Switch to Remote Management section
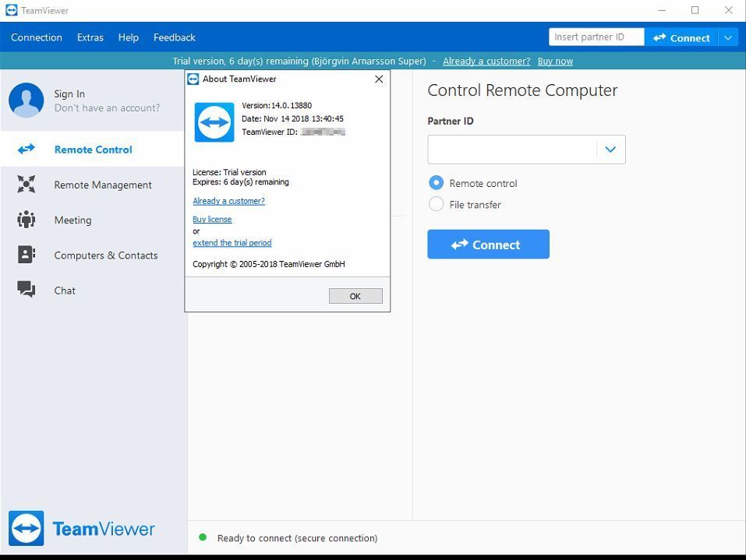Image resolution: width=746 pixels, height=560 pixels. (x=103, y=185)
